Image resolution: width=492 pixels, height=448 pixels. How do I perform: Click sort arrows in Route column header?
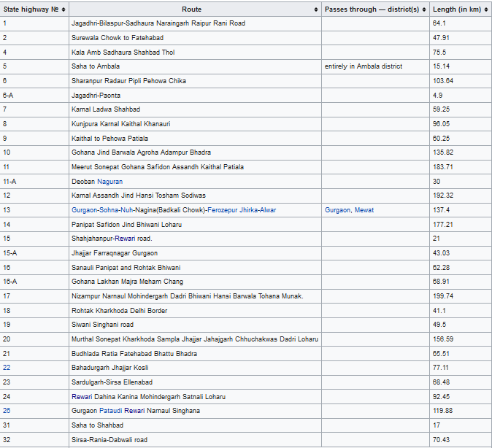pyautogui.click(x=316, y=9)
